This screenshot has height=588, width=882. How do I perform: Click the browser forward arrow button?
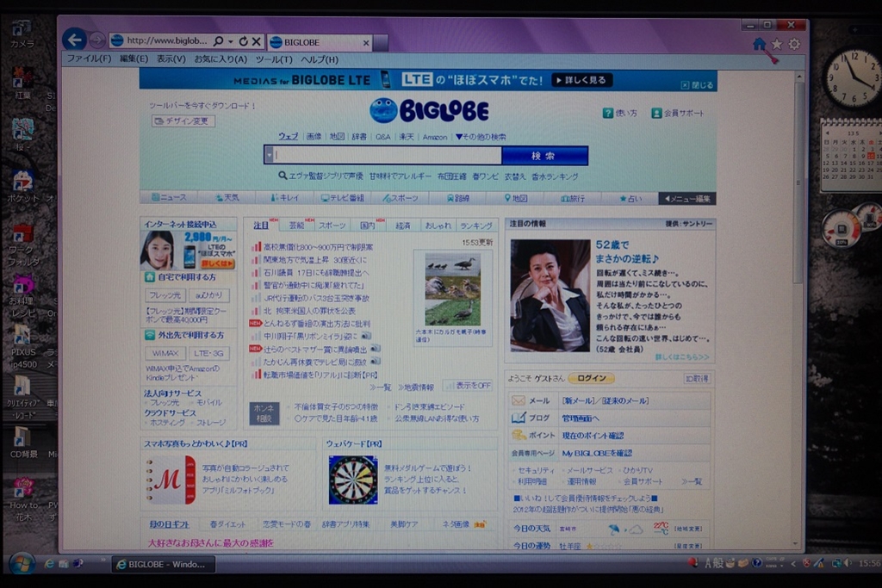pos(96,40)
